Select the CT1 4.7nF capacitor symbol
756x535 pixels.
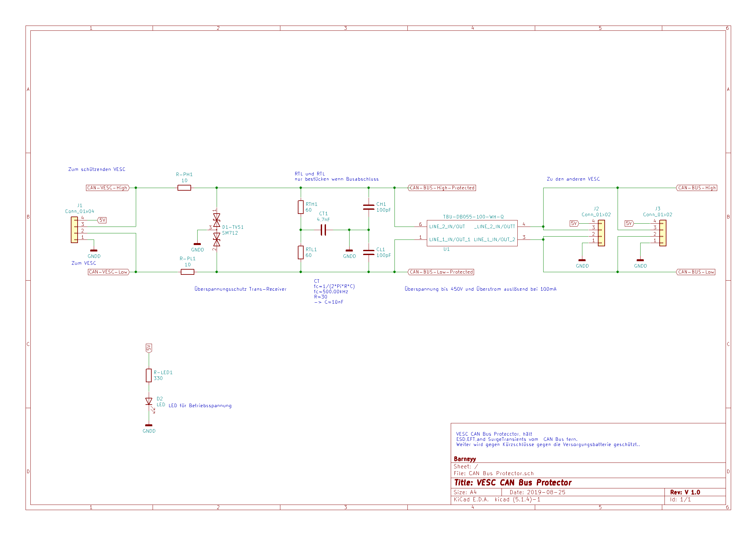pos(323,230)
